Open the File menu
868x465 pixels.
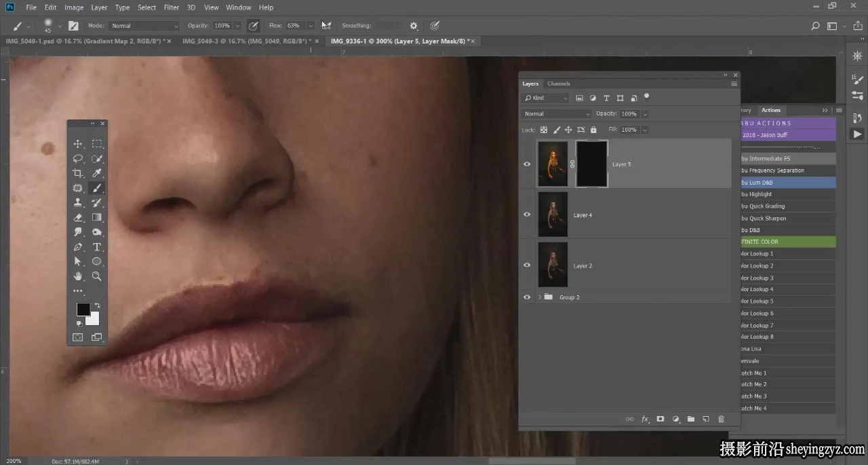(x=31, y=7)
